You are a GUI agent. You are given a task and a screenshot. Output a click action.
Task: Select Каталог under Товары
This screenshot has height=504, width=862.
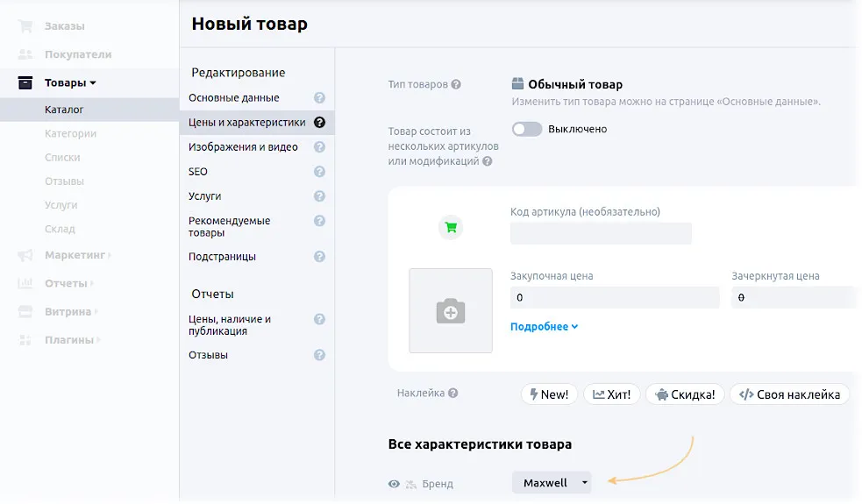(64, 110)
